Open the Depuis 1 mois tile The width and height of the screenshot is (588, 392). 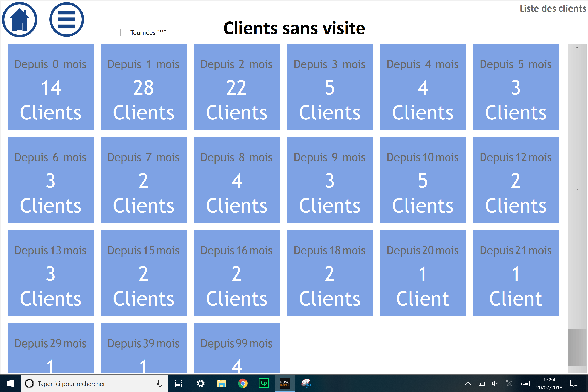[x=144, y=87]
